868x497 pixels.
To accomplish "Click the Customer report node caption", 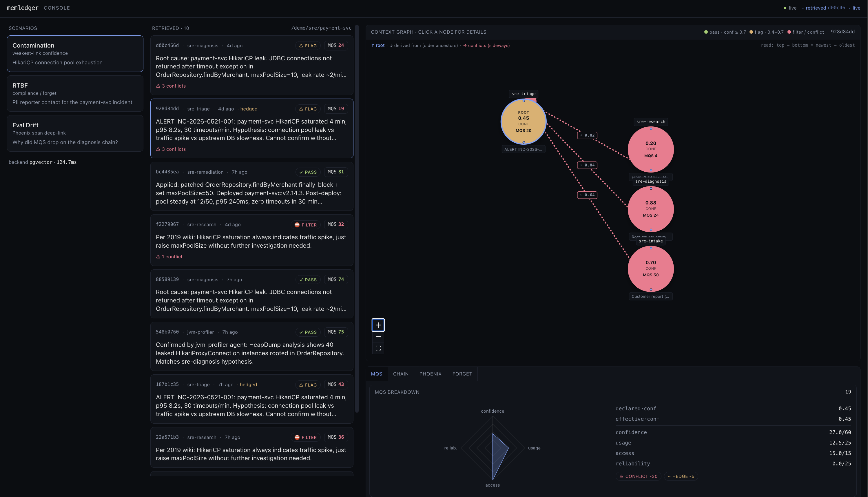I will [650, 296].
